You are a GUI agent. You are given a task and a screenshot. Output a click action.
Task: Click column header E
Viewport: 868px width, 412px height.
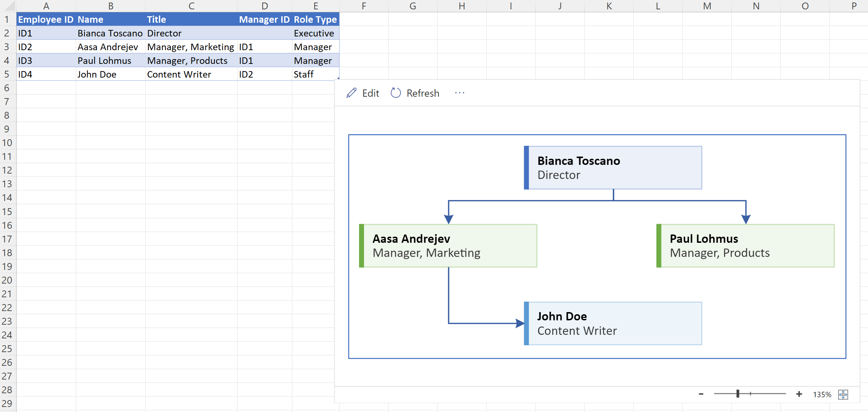(x=316, y=6)
